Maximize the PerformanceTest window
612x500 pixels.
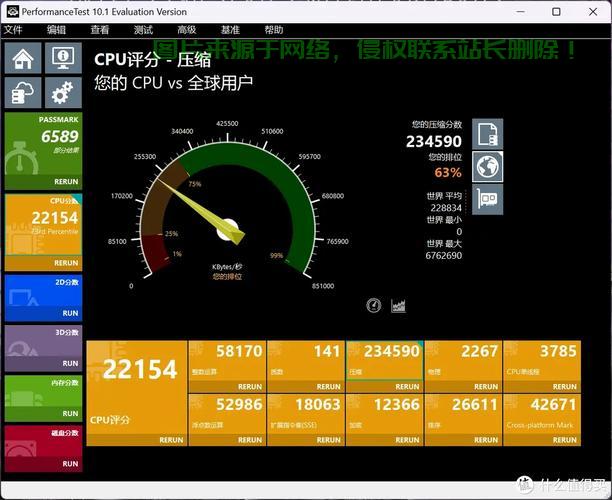(x=556, y=12)
